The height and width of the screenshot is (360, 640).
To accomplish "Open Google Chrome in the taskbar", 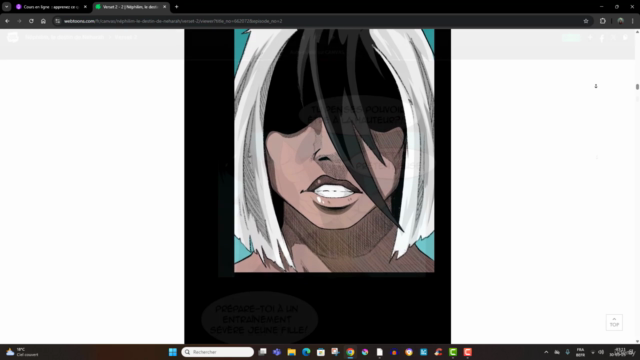I will (x=350, y=352).
